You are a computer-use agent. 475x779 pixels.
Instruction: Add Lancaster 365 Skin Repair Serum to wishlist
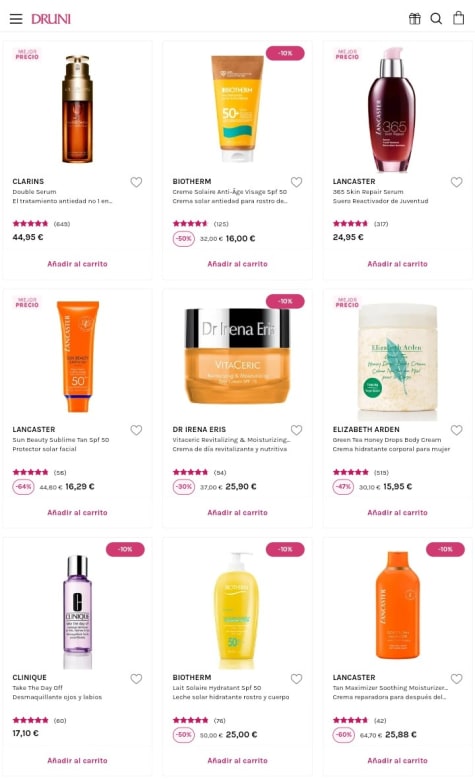(456, 182)
